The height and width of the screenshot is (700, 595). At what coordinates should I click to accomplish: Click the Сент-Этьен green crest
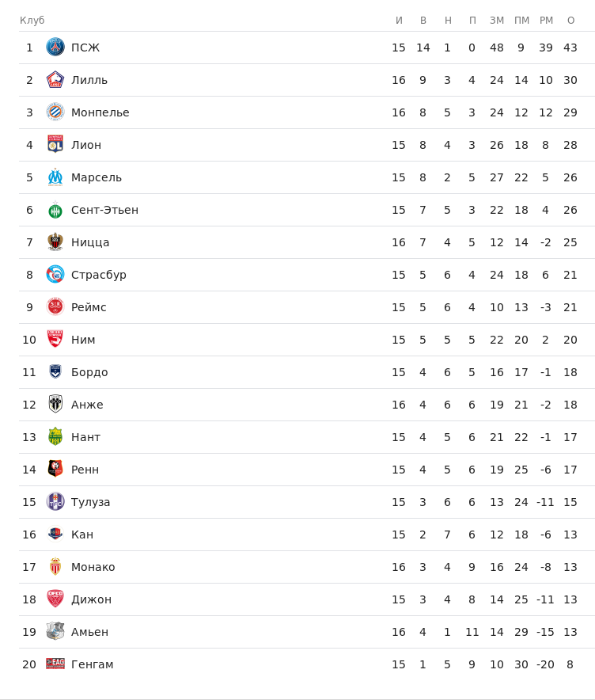pos(55,211)
